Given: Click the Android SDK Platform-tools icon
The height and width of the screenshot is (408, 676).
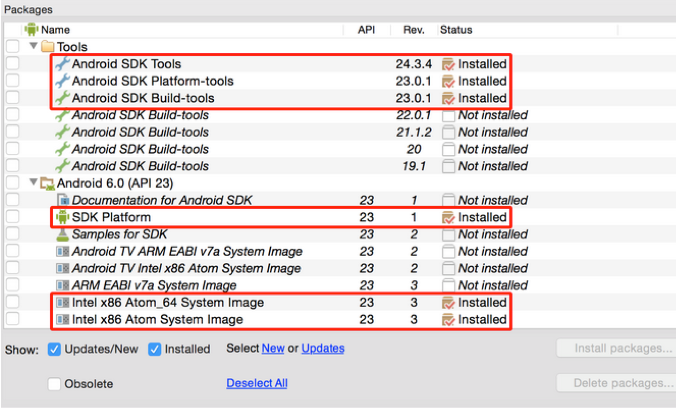Looking at the screenshot, I should coord(62,81).
